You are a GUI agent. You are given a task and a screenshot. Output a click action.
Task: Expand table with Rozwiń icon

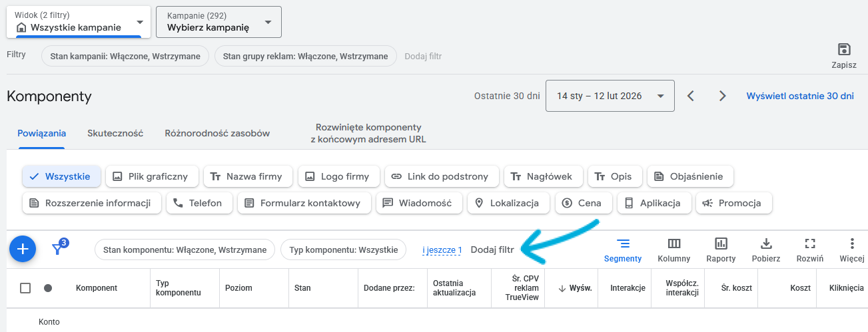(x=810, y=250)
